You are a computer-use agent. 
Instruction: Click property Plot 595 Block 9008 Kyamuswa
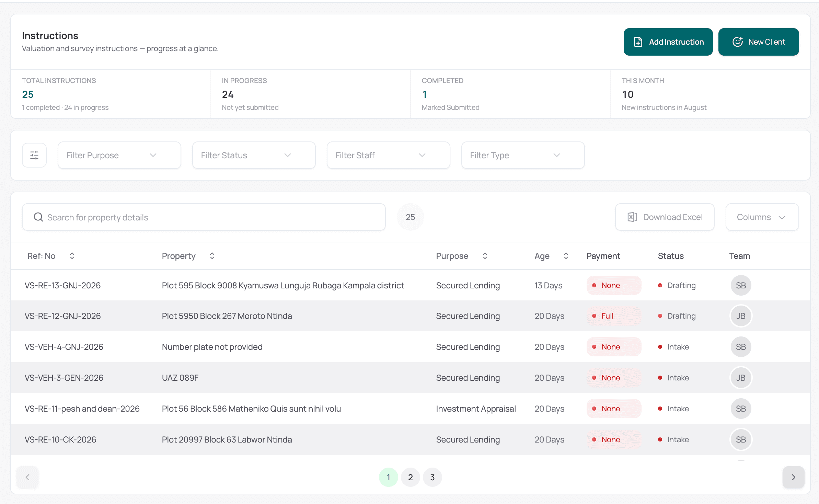pos(283,285)
